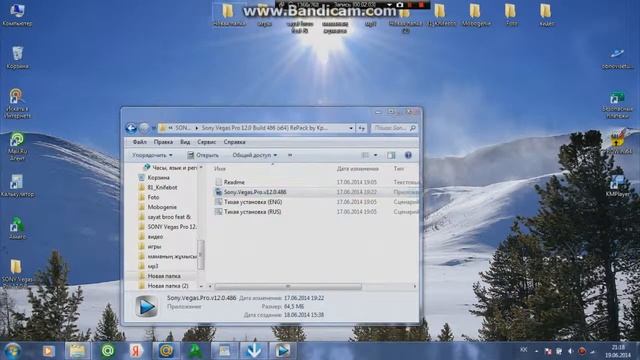Click the horizontal scrollbar of the file list

(x=288, y=287)
